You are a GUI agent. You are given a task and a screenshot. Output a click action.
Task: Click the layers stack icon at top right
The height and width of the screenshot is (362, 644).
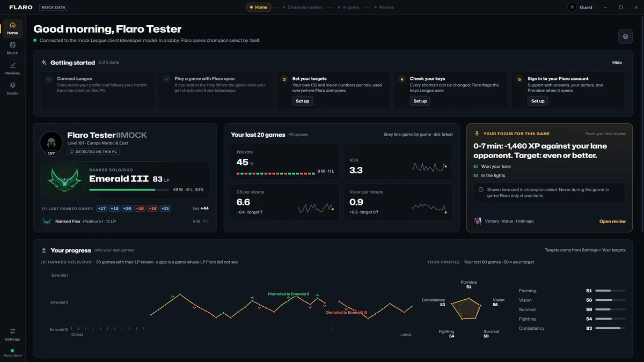pos(625,36)
